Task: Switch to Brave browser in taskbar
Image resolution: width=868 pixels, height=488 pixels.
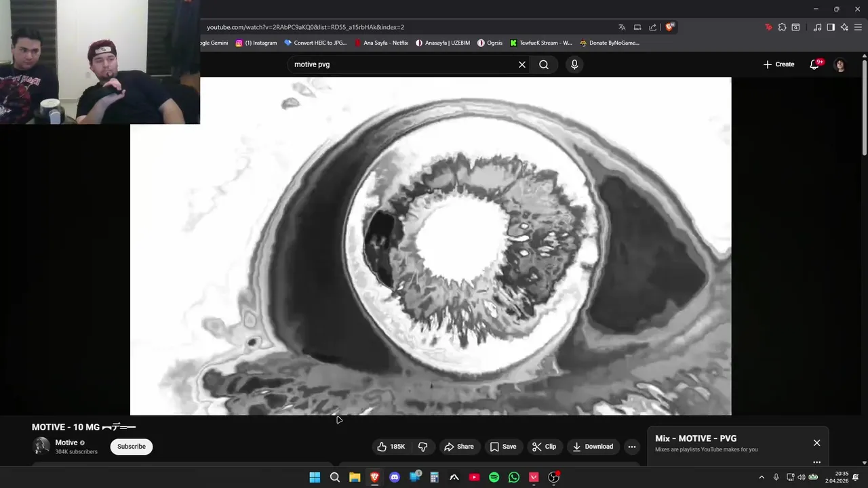Action: click(x=374, y=477)
